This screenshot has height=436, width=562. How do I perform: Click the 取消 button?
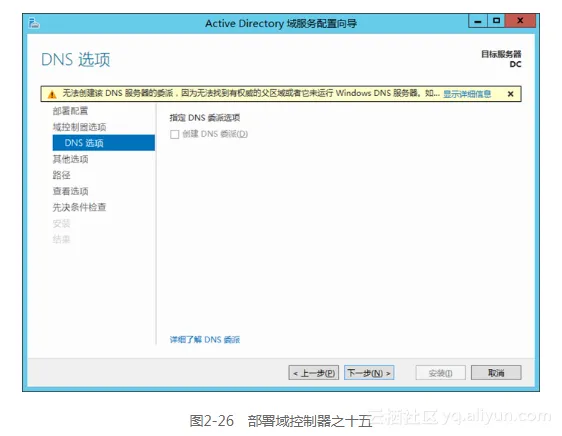pos(496,373)
